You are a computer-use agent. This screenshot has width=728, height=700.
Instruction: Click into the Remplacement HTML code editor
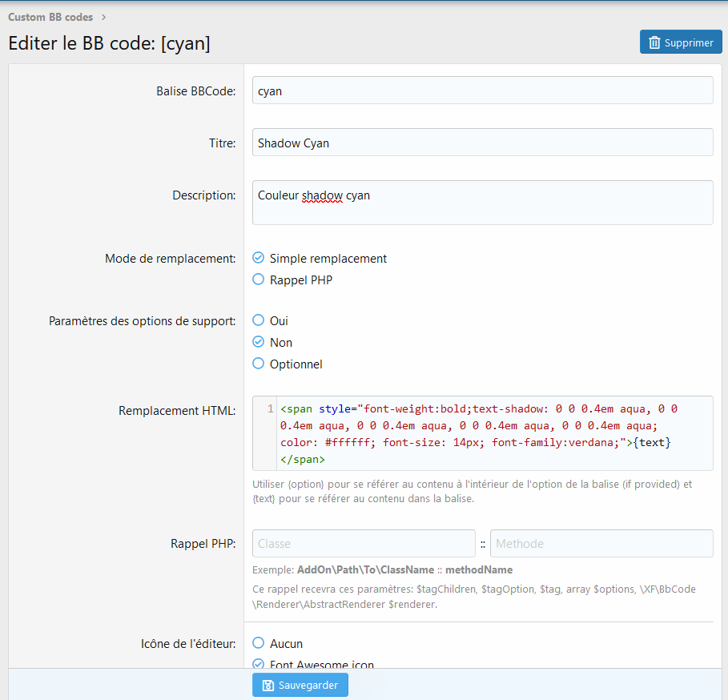tap(493, 433)
